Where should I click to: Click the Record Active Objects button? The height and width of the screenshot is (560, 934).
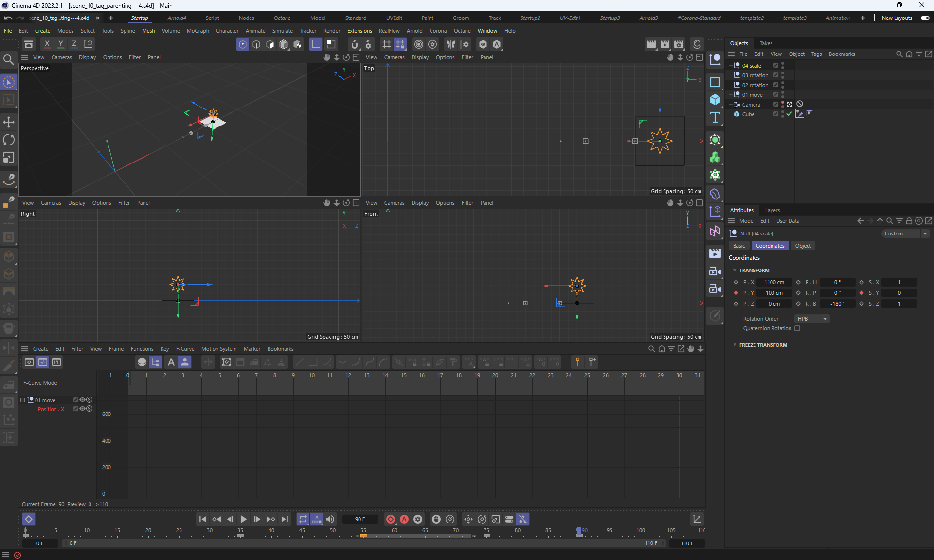pyautogui.click(x=390, y=519)
